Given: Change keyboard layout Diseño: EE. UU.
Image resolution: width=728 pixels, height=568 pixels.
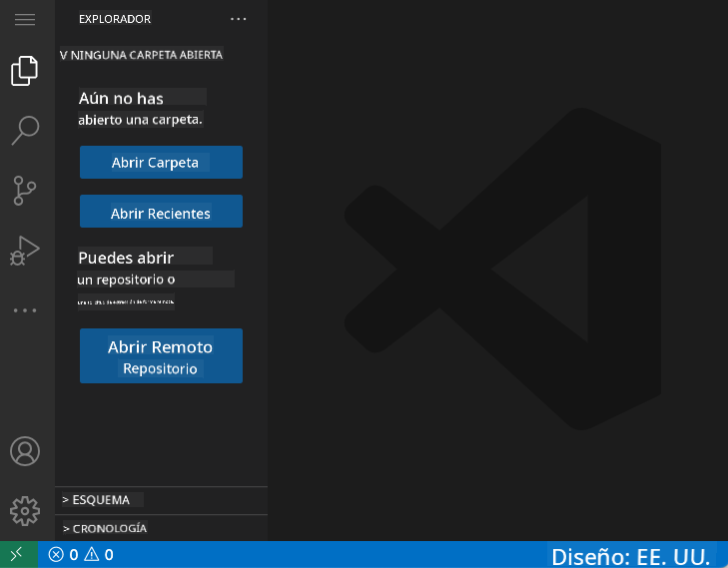Looking at the screenshot, I should pyautogui.click(x=631, y=556).
